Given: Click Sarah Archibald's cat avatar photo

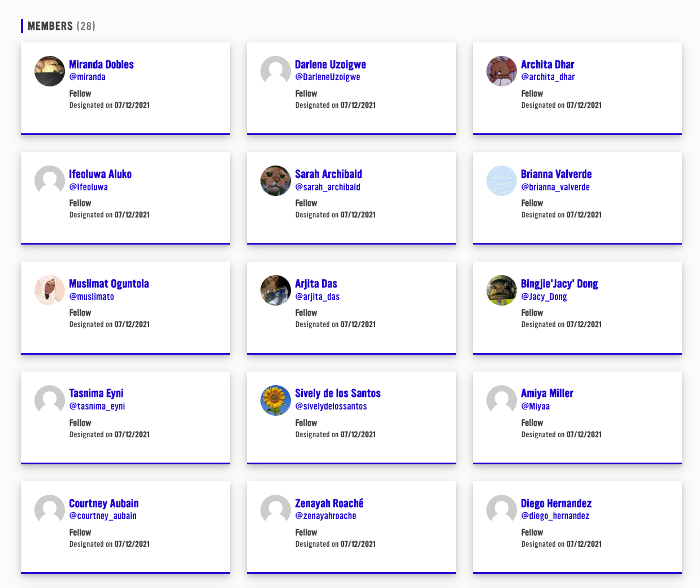Looking at the screenshot, I should coord(276,181).
